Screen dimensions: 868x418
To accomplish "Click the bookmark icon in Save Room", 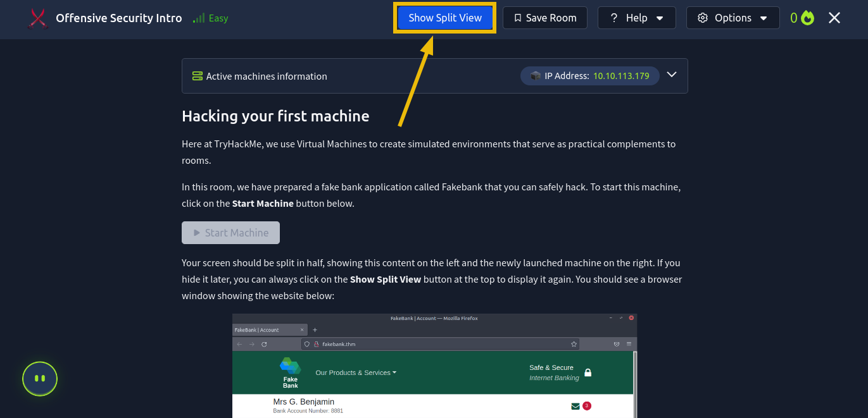I will [x=518, y=18].
